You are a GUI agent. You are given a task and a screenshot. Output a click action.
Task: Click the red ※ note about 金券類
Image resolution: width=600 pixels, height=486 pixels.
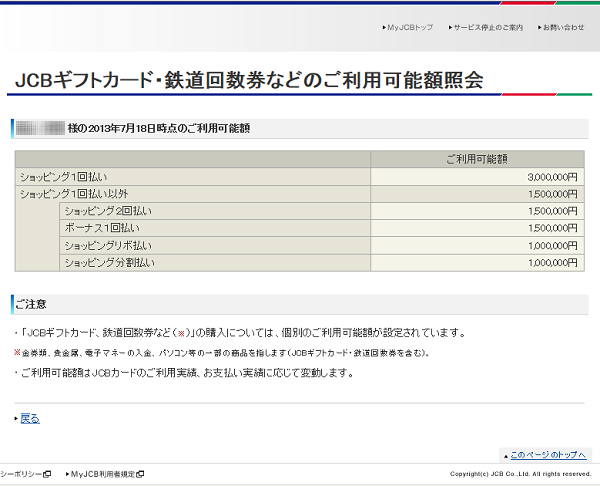pyautogui.click(x=221, y=353)
